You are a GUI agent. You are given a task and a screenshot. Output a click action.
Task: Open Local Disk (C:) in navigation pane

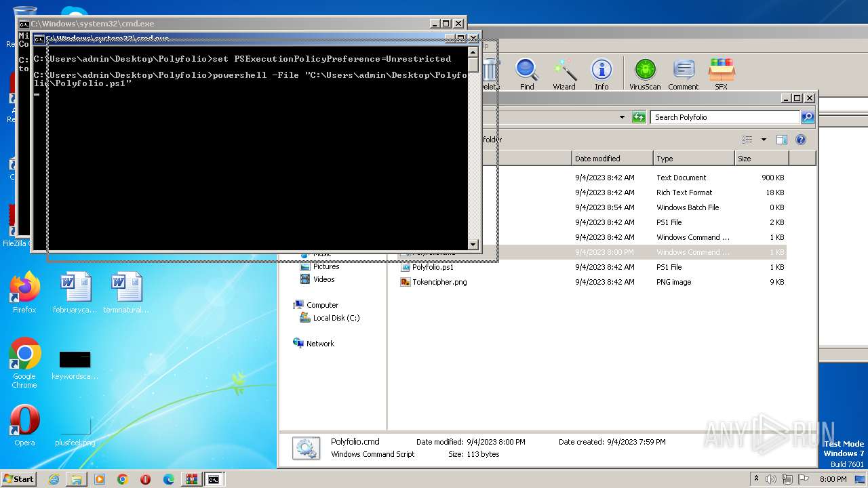[x=336, y=318]
